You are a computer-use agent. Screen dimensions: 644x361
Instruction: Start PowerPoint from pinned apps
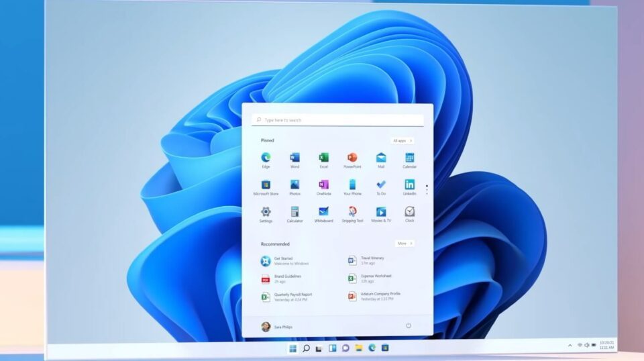[352, 160]
